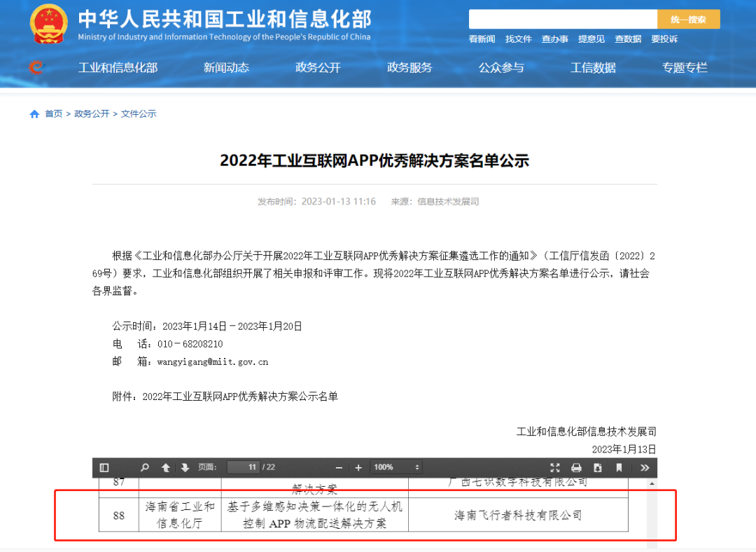Open the current view bookmark tool
Viewport: 756px width, 552px height.
[619, 467]
